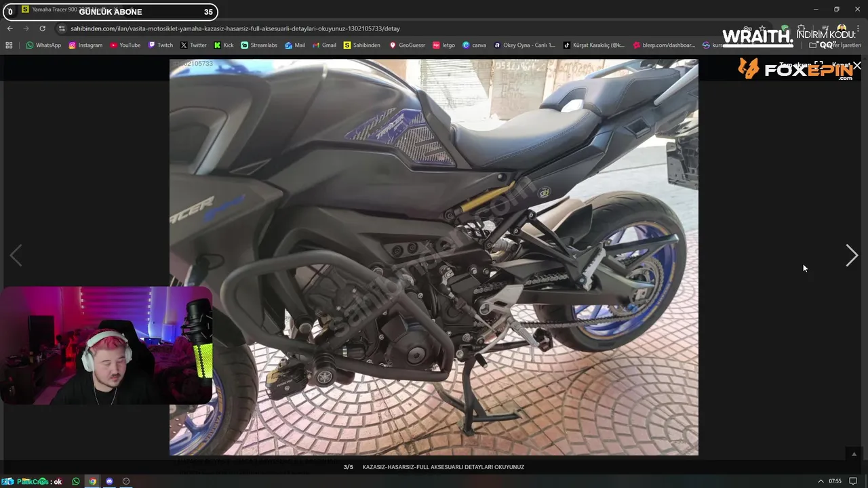Click the motorcycle photo in gallery
The height and width of the screenshot is (488, 868).
(x=434, y=257)
